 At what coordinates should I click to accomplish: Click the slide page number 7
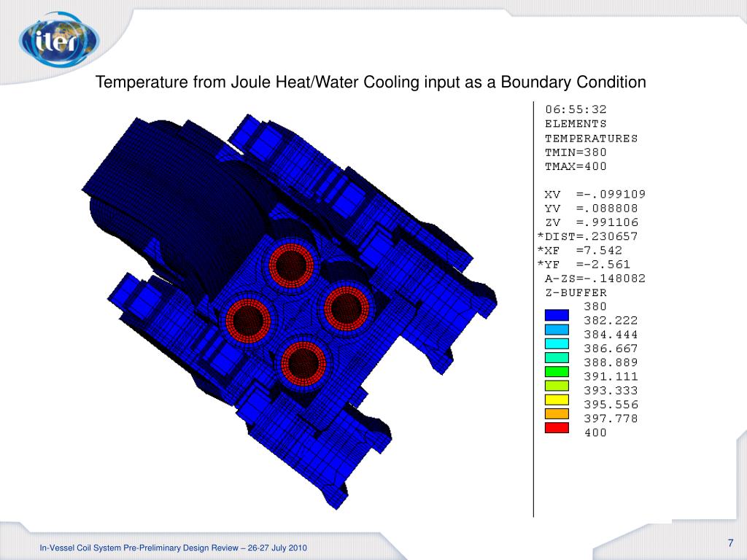pos(731,542)
